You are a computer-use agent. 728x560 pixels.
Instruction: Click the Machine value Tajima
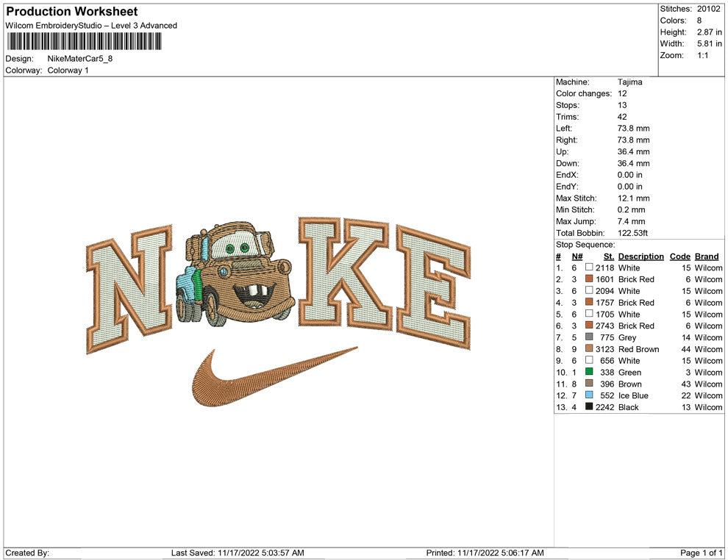[x=629, y=82]
